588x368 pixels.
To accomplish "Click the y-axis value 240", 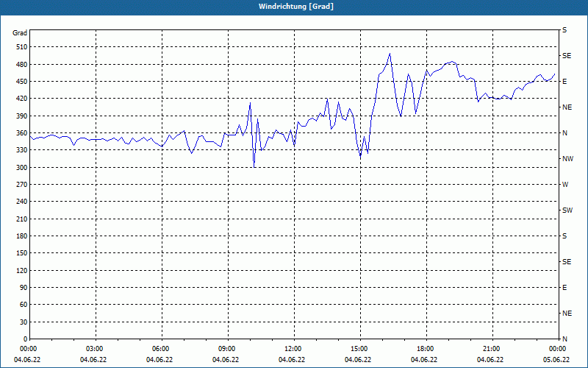I will pyautogui.click(x=22, y=202).
